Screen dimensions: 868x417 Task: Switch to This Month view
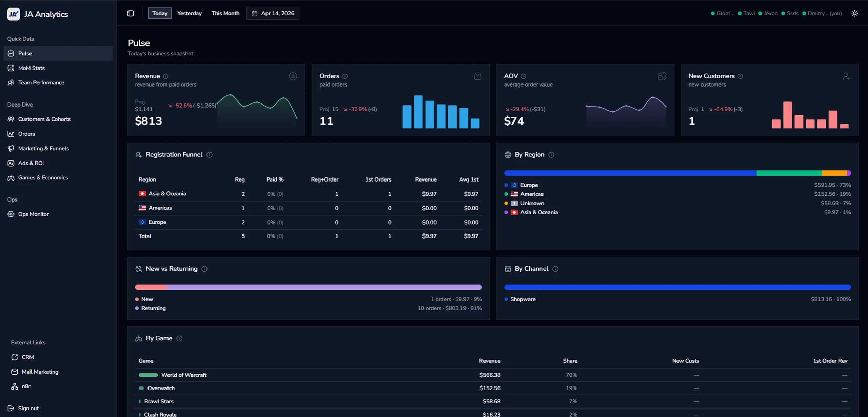tap(225, 13)
